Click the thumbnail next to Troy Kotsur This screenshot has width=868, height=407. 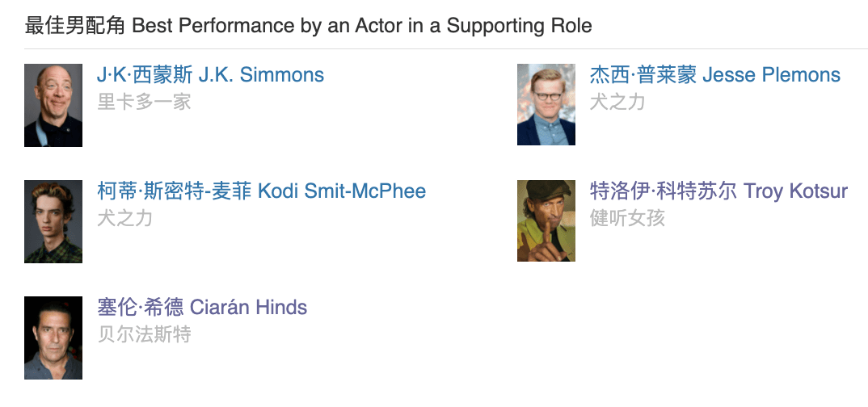pyautogui.click(x=546, y=221)
